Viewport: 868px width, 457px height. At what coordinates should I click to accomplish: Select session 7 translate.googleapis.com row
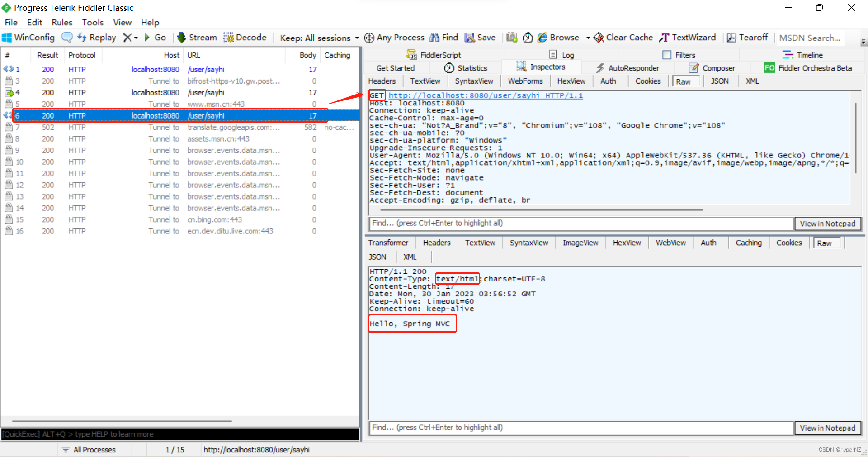pos(181,127)
